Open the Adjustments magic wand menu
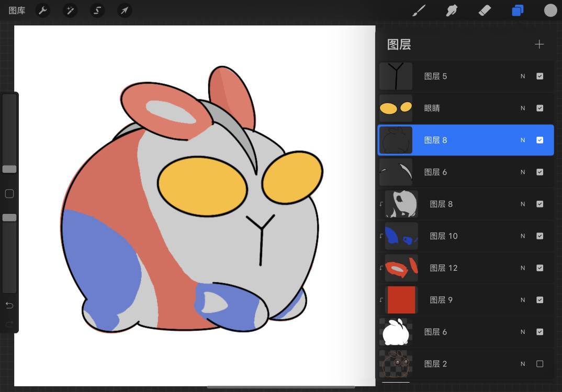 (70, 10)
